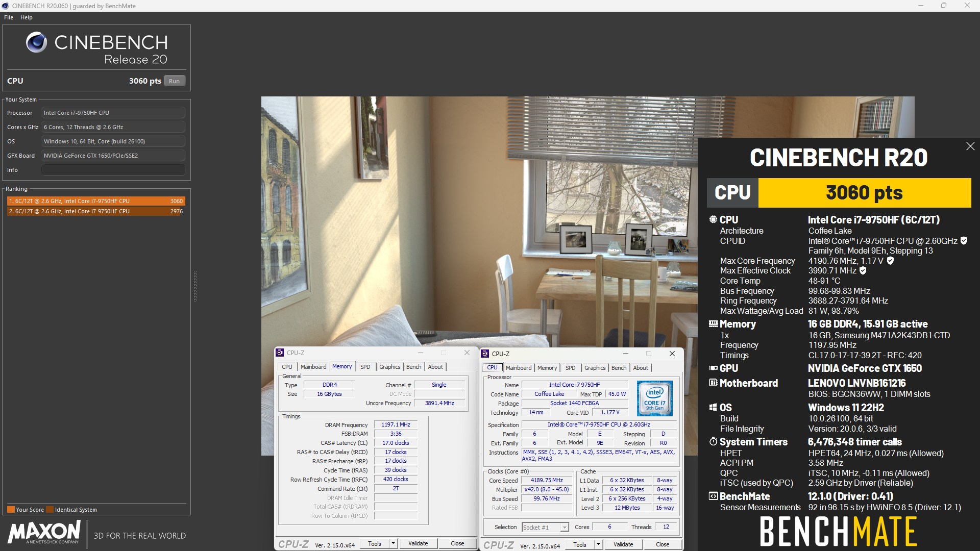
Task: Click Multiplier x42.0 value in CPU-Z
Action: click(547, 489)
